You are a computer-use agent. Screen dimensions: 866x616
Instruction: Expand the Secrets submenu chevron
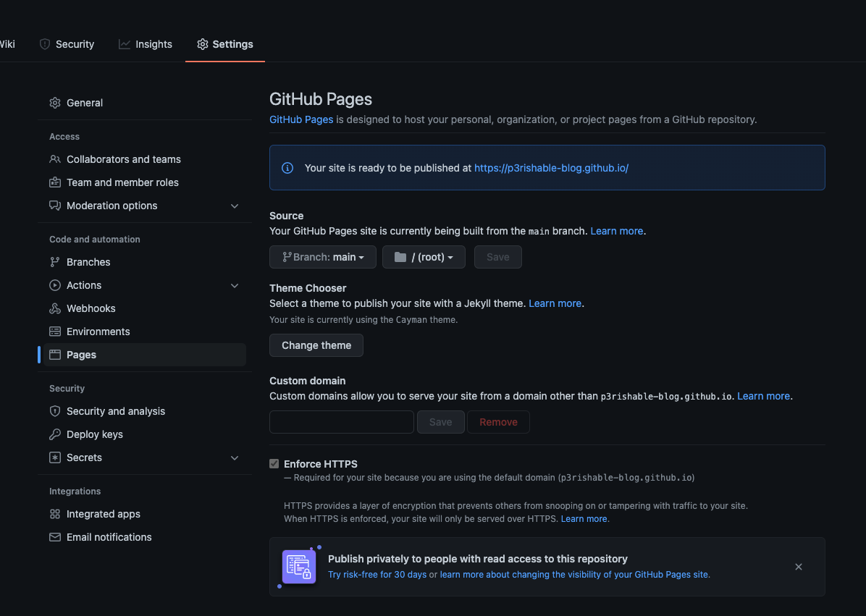[235, 457]
